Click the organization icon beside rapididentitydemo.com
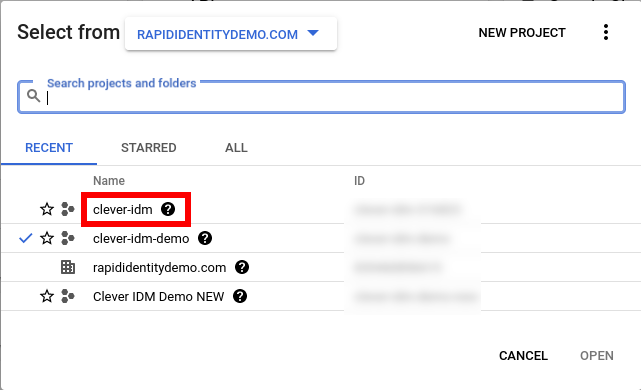The width and height of the screenshot is (641, 390). point(68,267)
